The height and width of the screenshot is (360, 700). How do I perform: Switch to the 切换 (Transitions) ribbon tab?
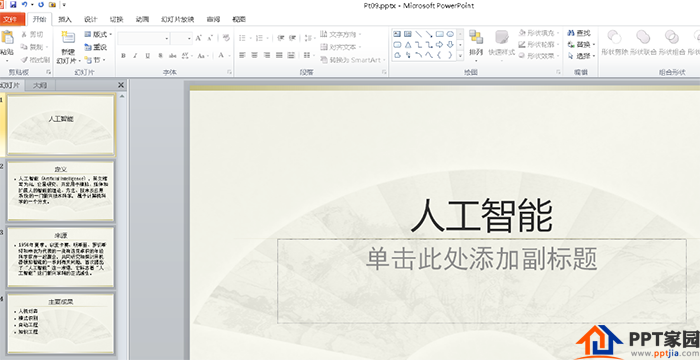point(117,19)
